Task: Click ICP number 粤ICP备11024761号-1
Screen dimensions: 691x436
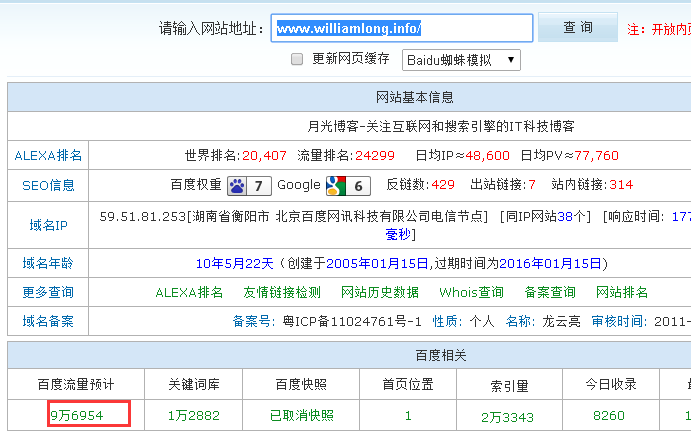Action: pyautogui.click(x=352, y=321)
